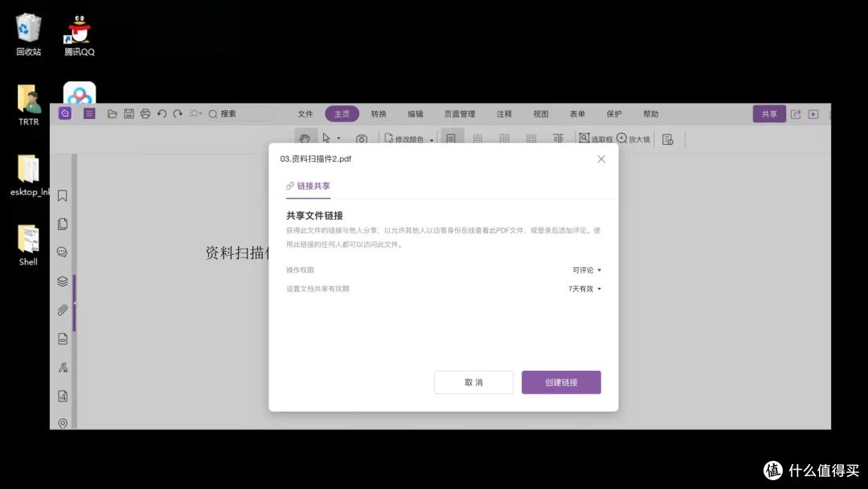Open the location pin sidebar panel
This screenshot has height=489, width=868.
pyautogui.click(x=63, y=424)
